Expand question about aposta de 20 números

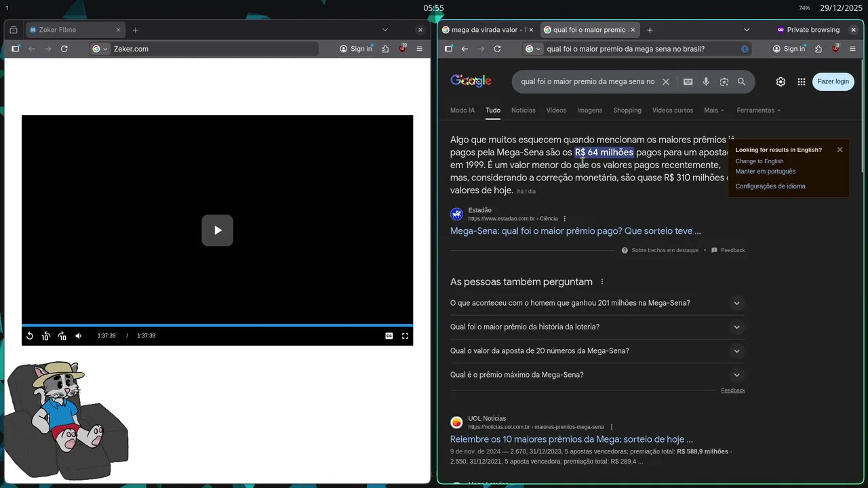pyautogui.click(x=597, y=350)
